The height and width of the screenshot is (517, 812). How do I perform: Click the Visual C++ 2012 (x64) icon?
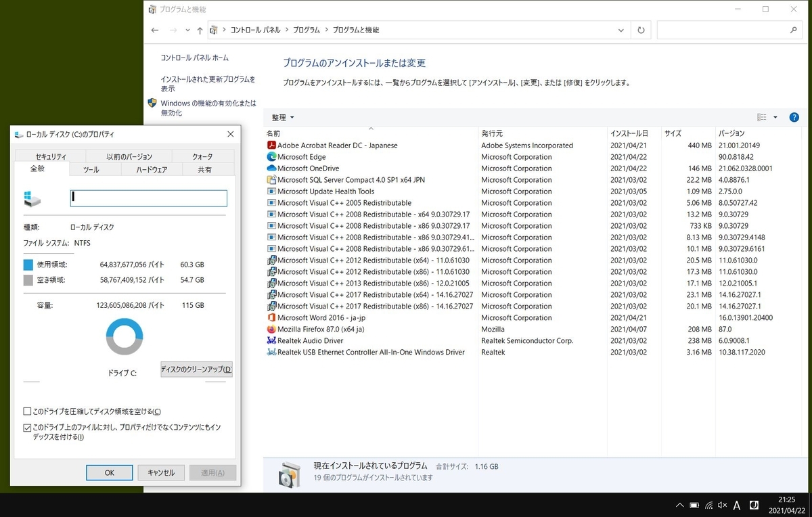[271, 261]
